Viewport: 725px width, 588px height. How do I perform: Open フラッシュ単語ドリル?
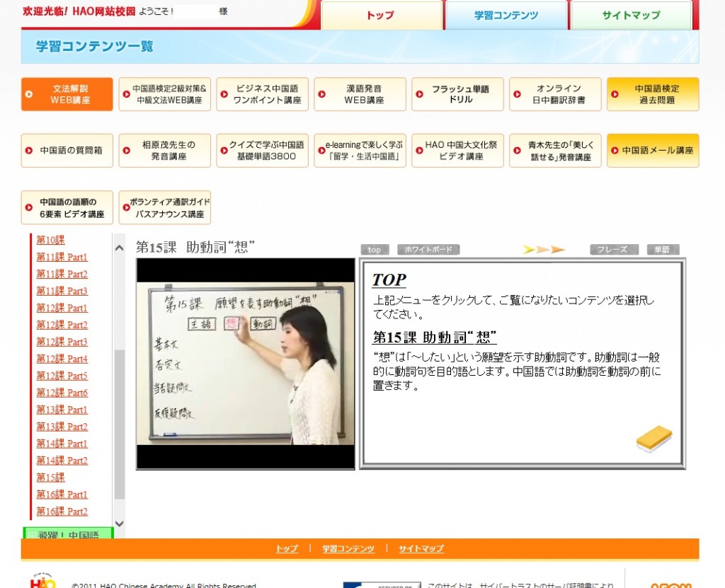[x=457, y=94]
